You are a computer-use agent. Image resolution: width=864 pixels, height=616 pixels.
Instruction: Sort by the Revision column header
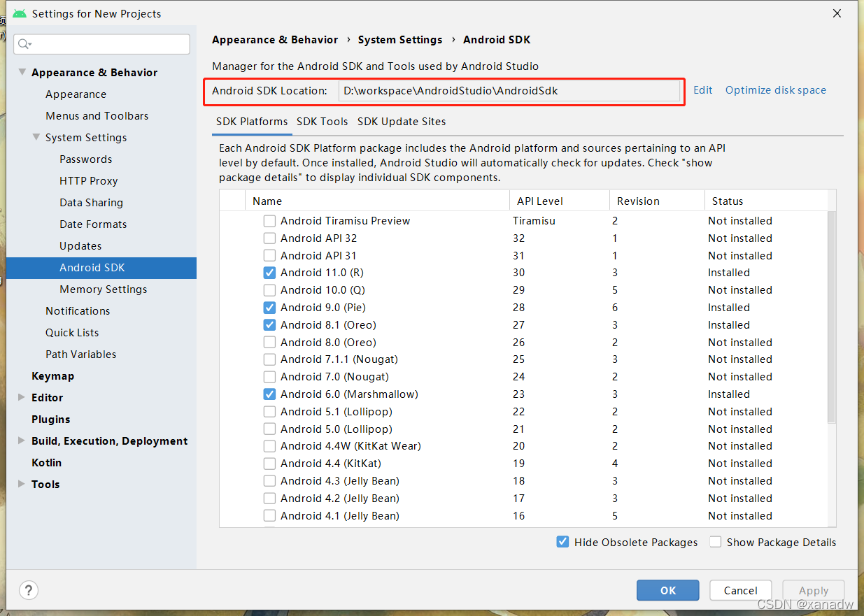(x=657, y=201)
